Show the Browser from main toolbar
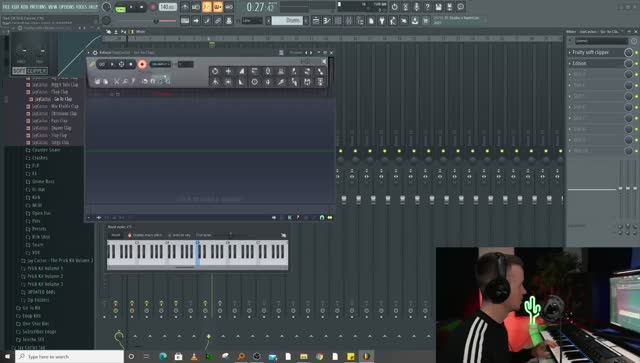 360,20
